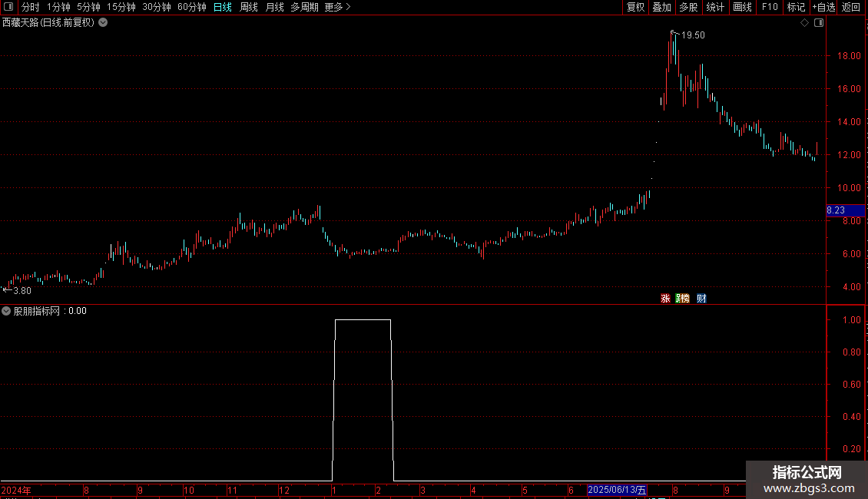
Task: Toggle the side panel icon at chart top-right
Action: tap(819, 23)
